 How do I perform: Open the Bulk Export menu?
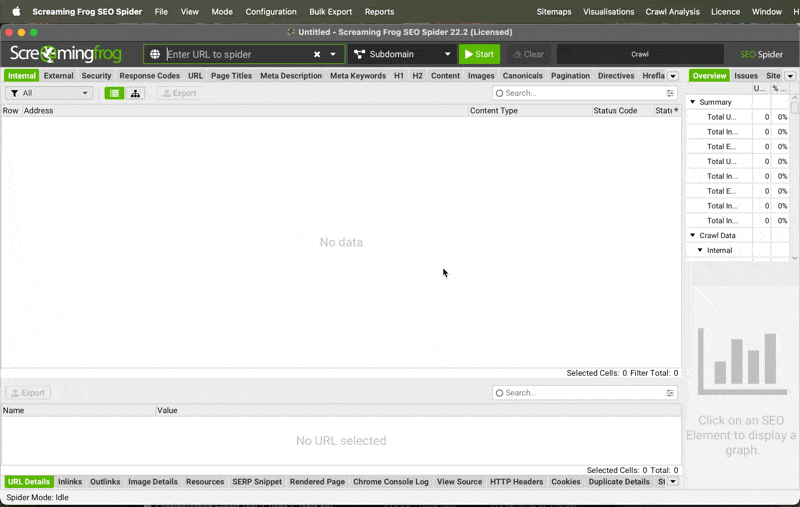coord(330,12)
